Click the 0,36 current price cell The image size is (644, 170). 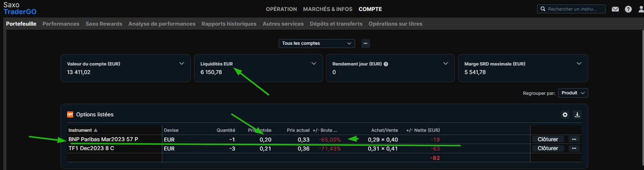pyautogui.click(x=303, y=148)
